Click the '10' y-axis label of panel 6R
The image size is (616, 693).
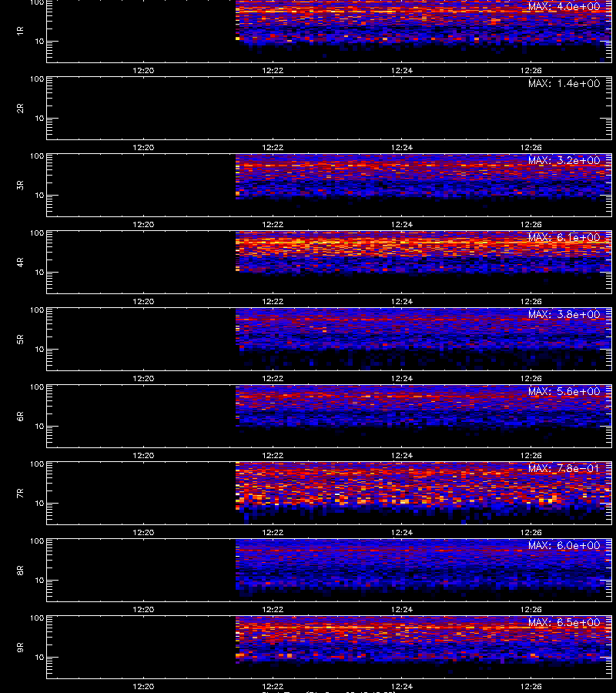click(x=40, y=427)
